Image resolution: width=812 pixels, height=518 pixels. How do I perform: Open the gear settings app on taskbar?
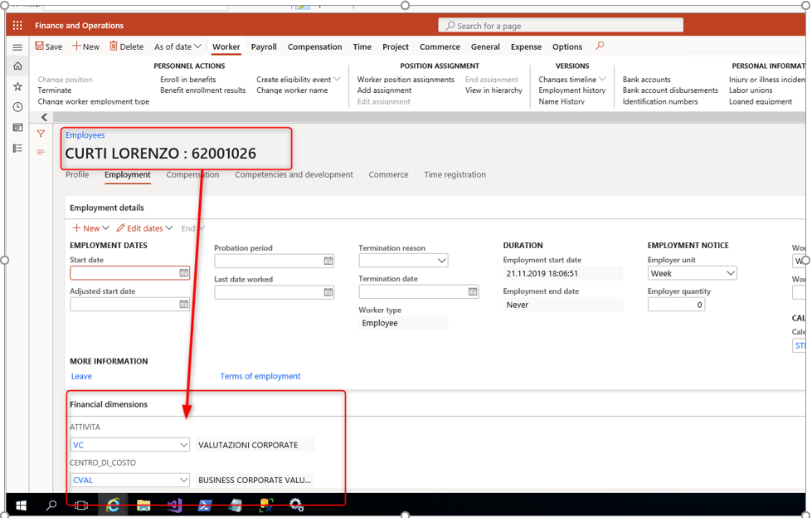coord(296,505)
